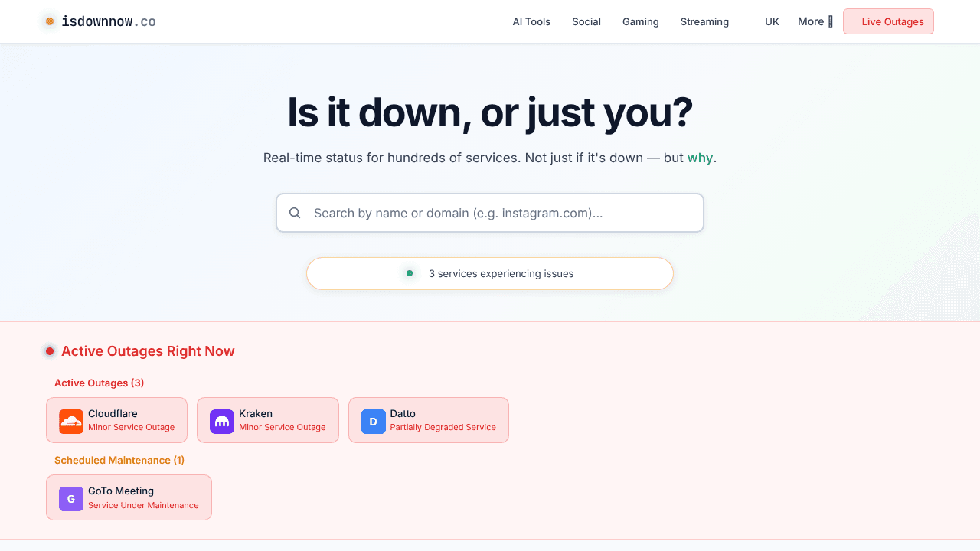
Task: Click the red dot beside Active Outages heading
Action: tap(50, 351)
